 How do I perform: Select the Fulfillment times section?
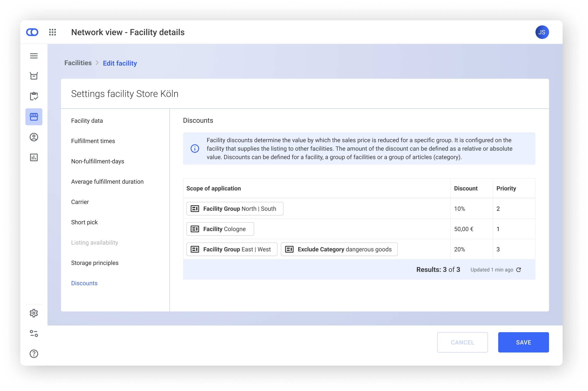pyautogui.click(x=93, y=141)
